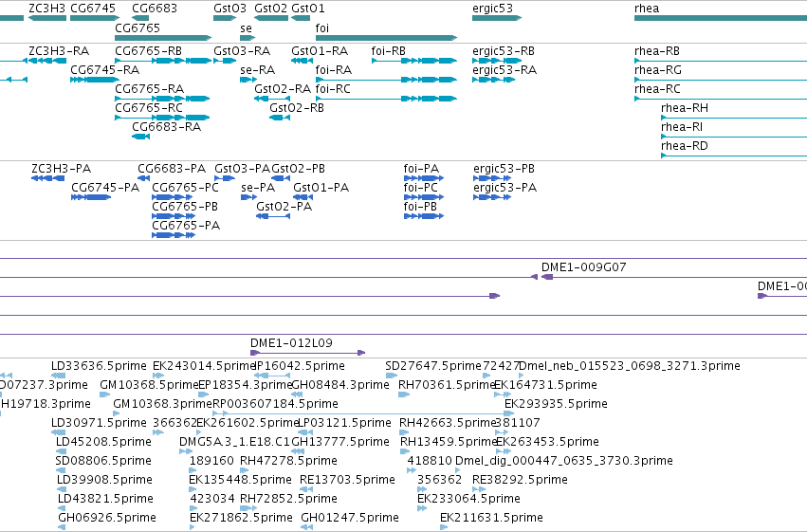Select the ZC3H3 gene label
807x532 pixels.
46,9
